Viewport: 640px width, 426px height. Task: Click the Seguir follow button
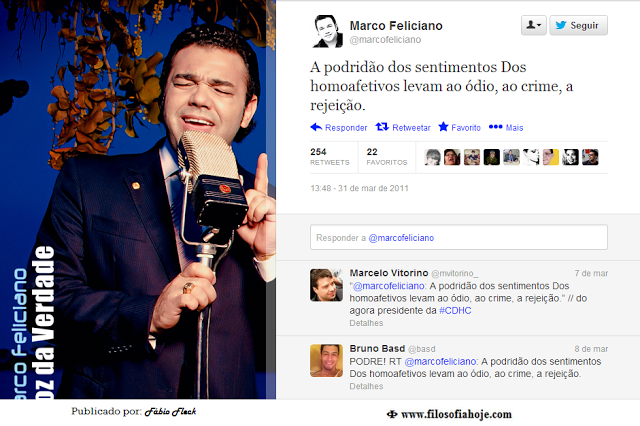578,25
